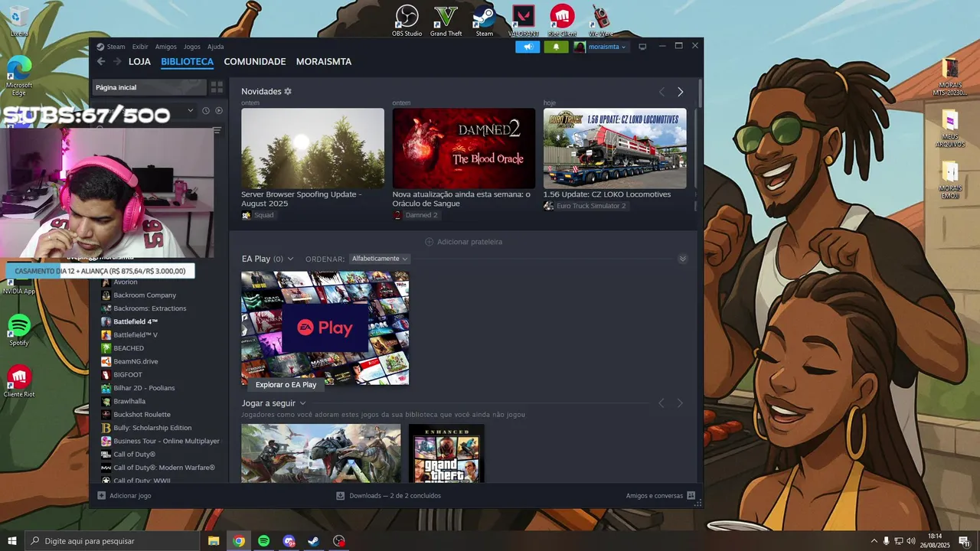The height and width of the screenshot is (551, 980).
Task: Click the Steam forward navigation arrow
Action: (x=116, y=61)
